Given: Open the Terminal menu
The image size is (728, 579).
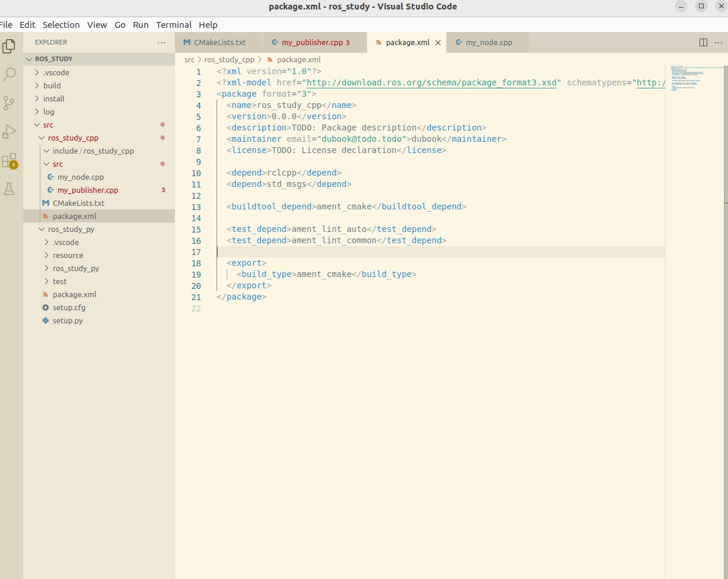Looking at the screenshot, I should tap(174, 25).
